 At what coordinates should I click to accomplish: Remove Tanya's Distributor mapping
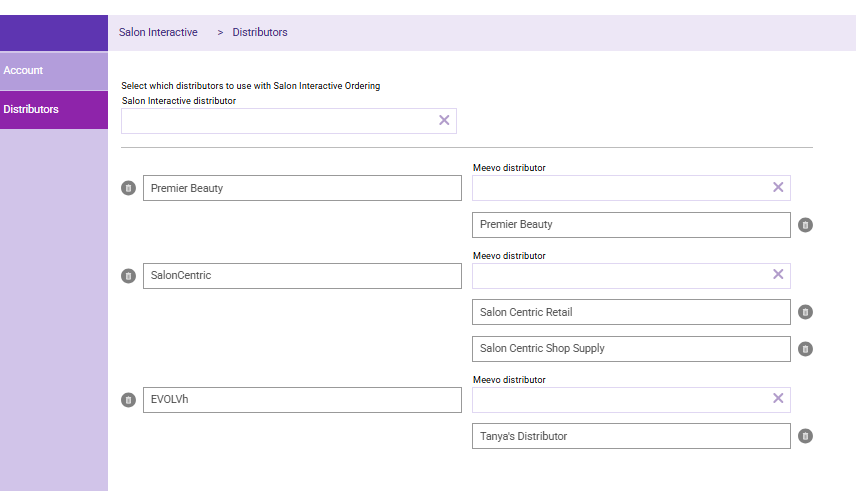806,436
